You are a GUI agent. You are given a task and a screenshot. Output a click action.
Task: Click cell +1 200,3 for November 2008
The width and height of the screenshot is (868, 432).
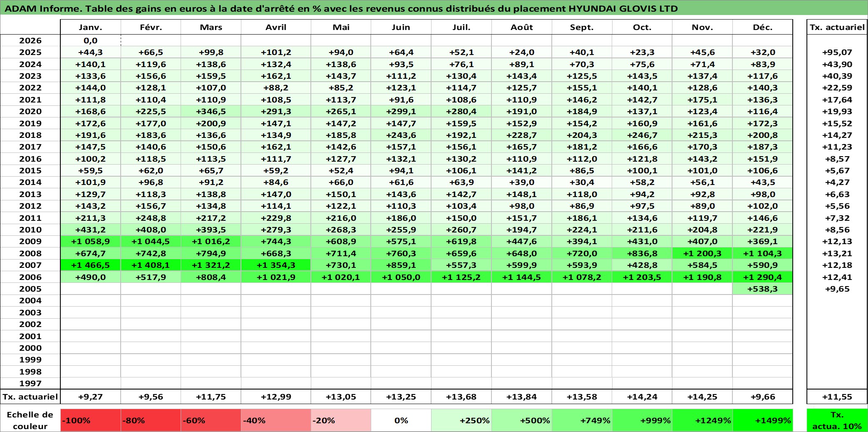pyautogui.click(x=702, y=253)
